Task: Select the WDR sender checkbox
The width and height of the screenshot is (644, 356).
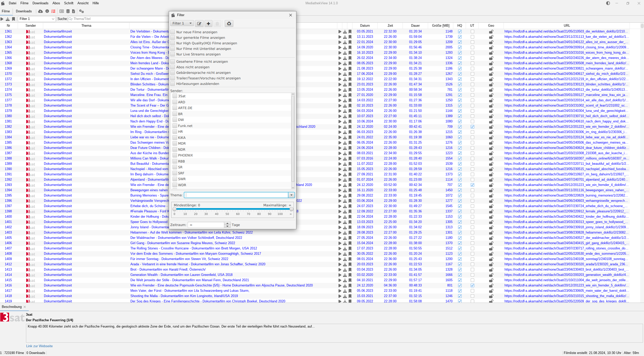Action: pos(175,185)
